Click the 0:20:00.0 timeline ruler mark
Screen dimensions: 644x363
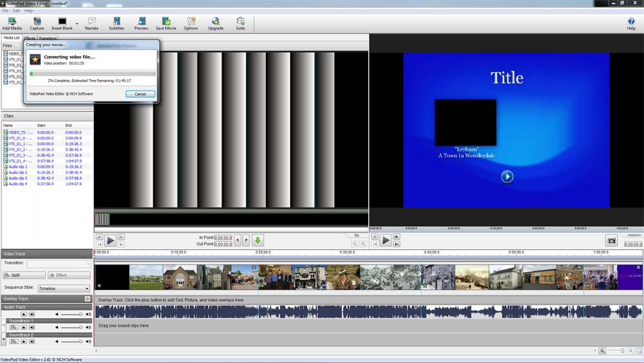pyautogui.click(x=263, y=252)
